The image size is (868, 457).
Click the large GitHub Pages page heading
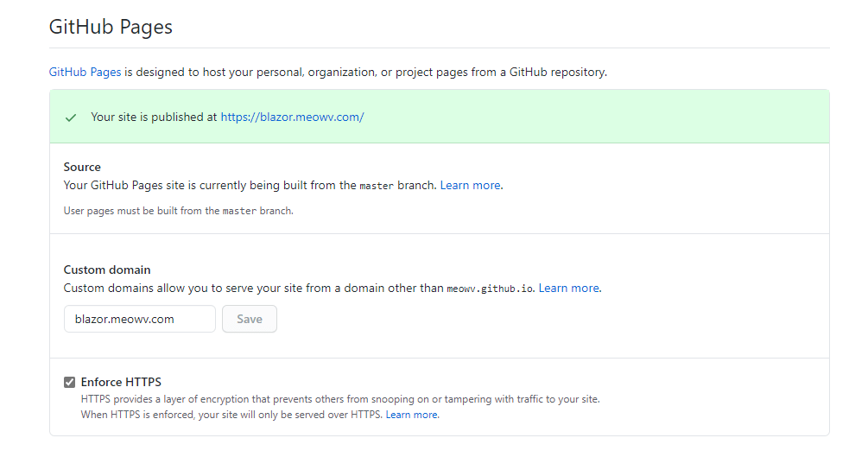[111, 27]
